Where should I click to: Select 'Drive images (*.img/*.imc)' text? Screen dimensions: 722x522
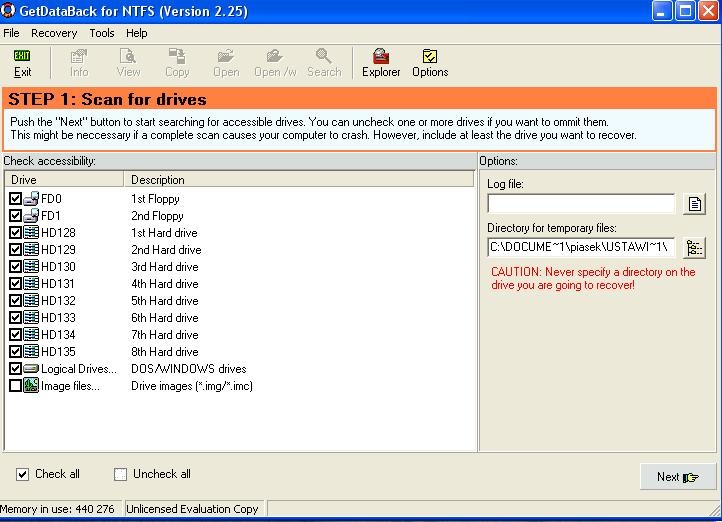pyautogui.click(x=192, y=386)
